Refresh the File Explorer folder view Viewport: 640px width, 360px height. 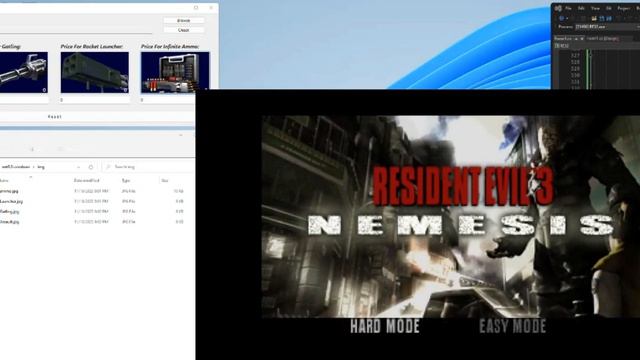click(91, 167)
